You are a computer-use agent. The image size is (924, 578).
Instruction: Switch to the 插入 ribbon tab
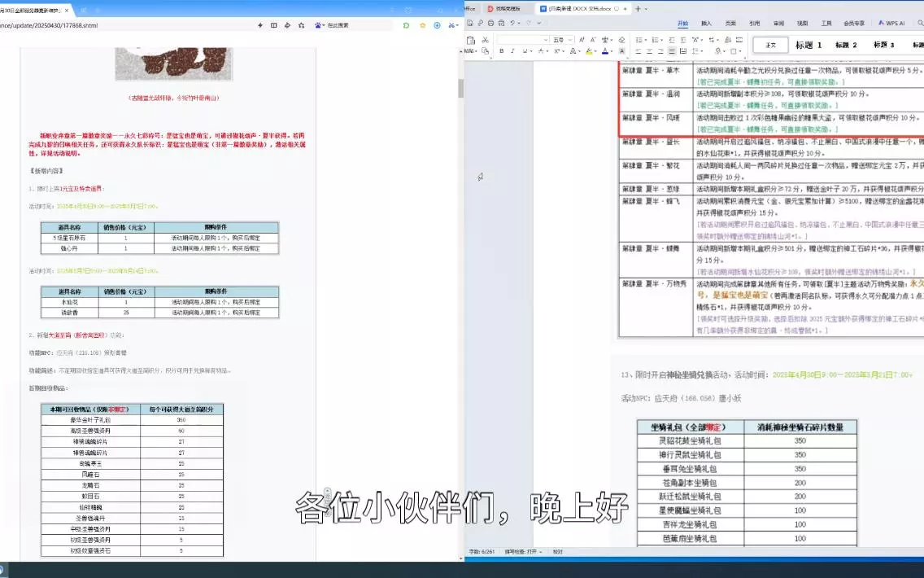tap(706, 23)
